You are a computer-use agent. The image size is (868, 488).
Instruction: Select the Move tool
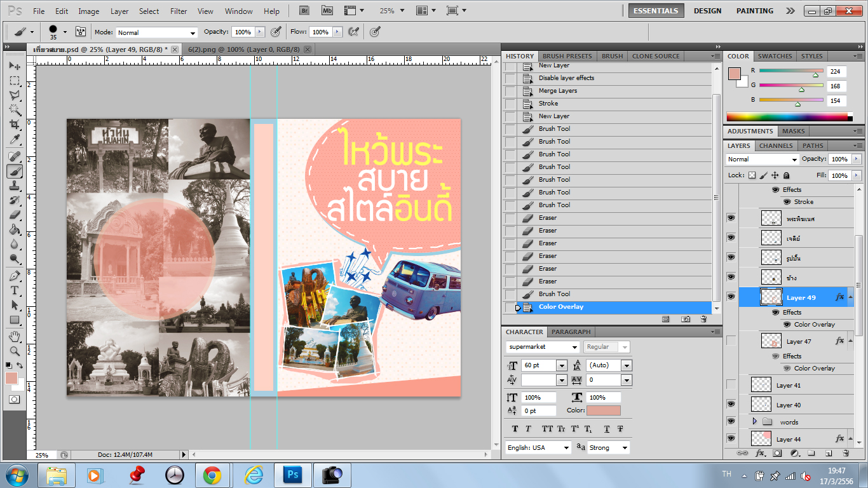[15, 66]
